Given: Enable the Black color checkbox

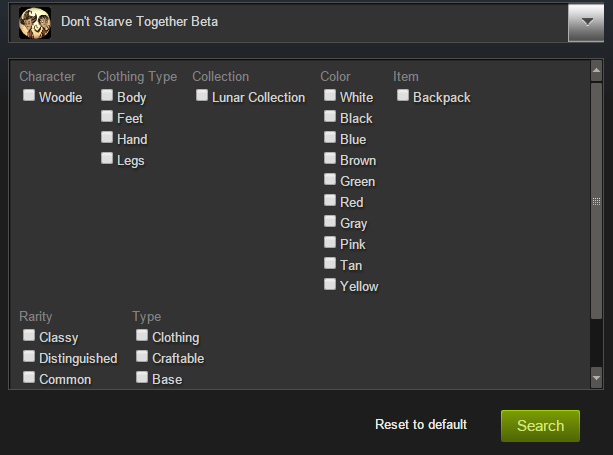Looking at the screenshot, I should [330, 117].
